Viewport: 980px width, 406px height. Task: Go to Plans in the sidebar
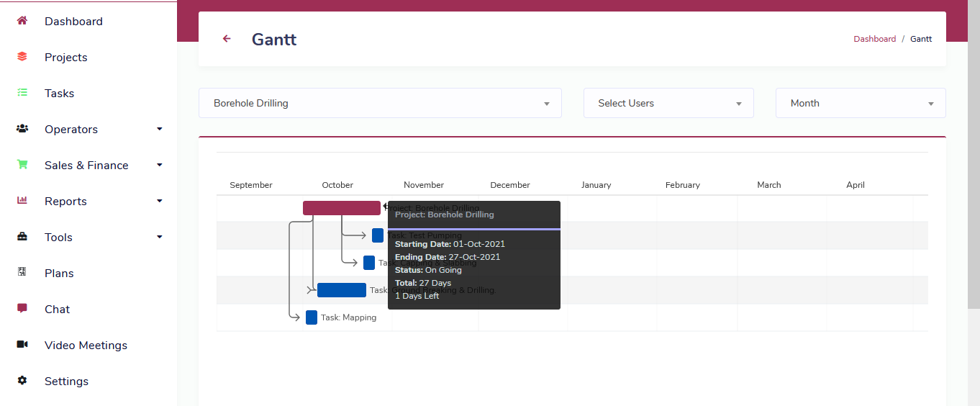click(x=59, y=274)
